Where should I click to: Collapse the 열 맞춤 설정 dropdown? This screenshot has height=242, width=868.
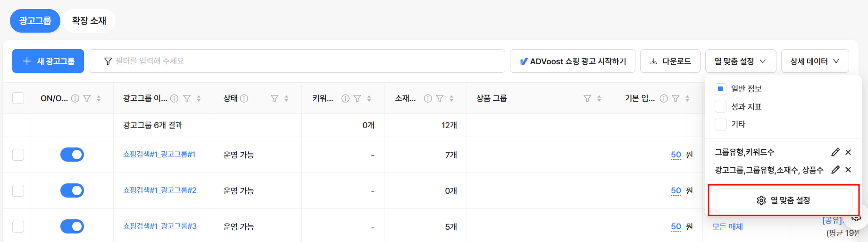[x=741, y=61]
